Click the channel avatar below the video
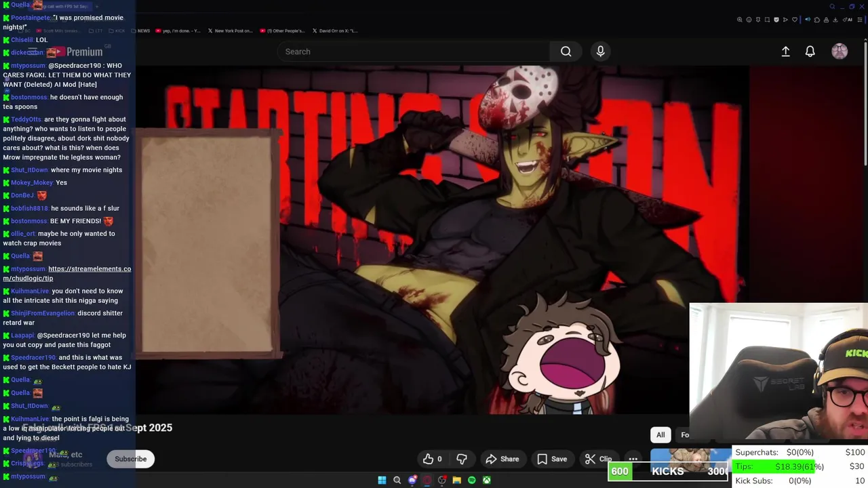 tap(33, 459)
